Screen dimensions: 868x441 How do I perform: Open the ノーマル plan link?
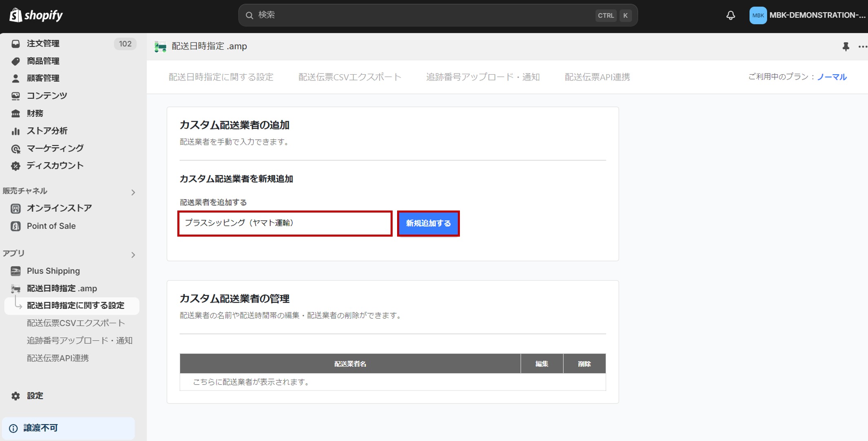832,77
